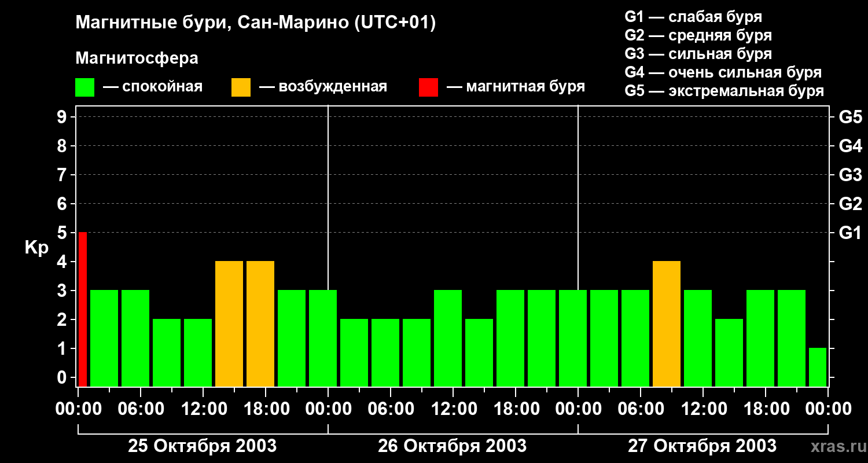The height and width of the screenshot is (463, 868).
Task: Click the standalone G1 label on right axis
Action: tap(851, 233)
